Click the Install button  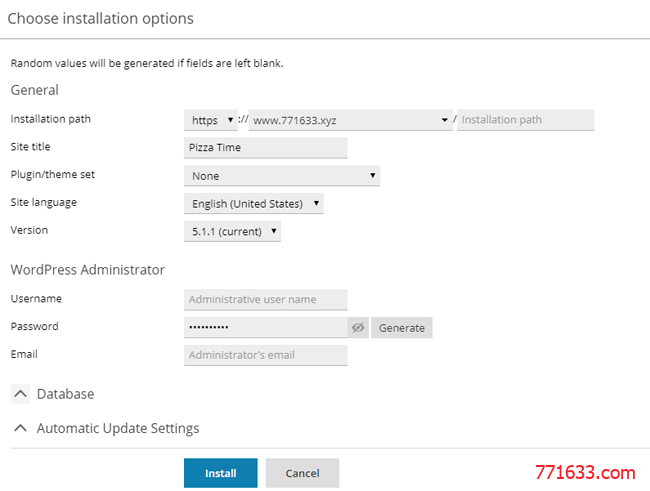coord(221,473)
